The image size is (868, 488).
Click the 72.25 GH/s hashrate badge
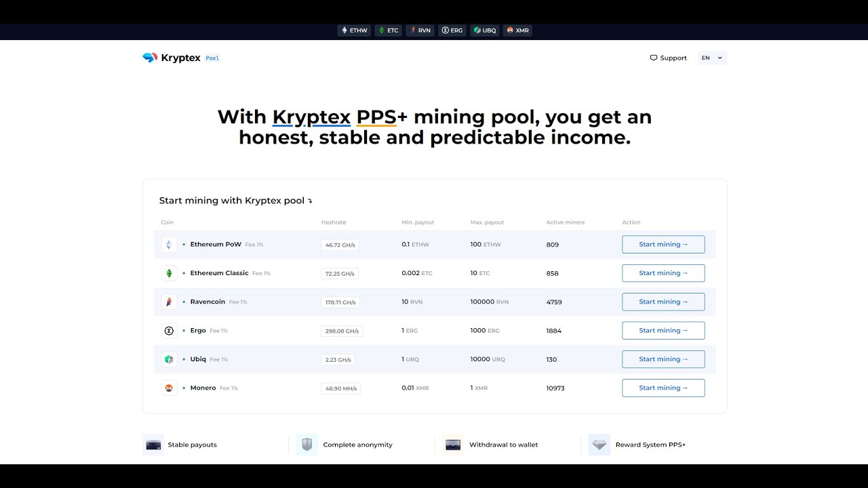click(340, 274)
